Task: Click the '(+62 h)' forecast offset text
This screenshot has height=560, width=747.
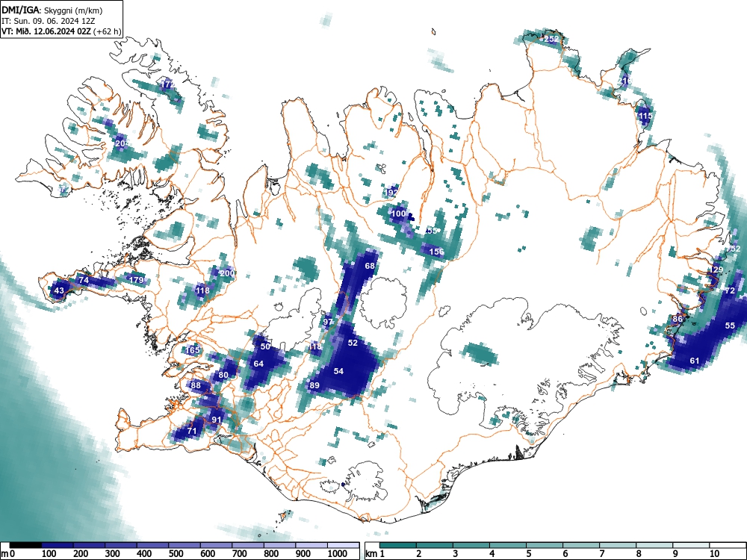Action: coord(108,31)
